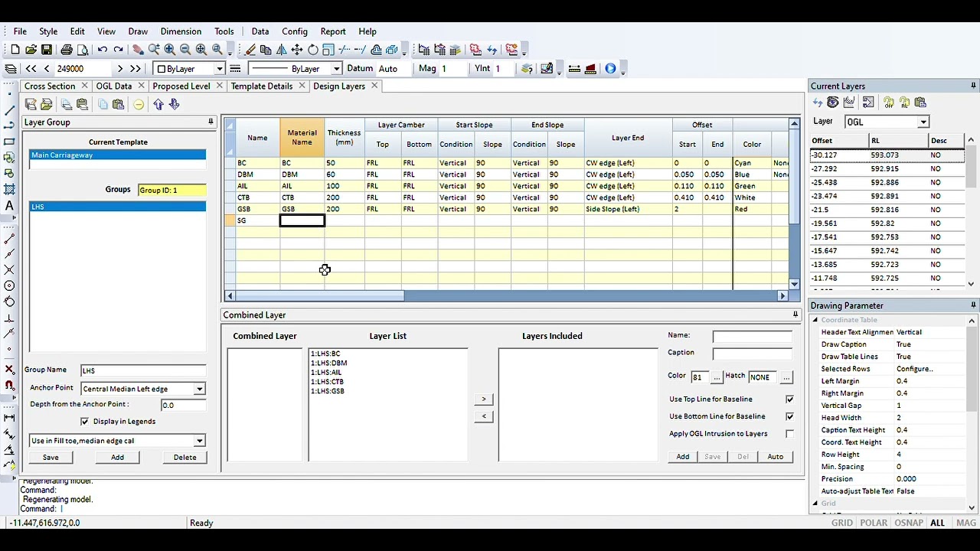Click the eye icon in Current Layers
Viewport: 980px width, 551px height.
coord(833,103)
